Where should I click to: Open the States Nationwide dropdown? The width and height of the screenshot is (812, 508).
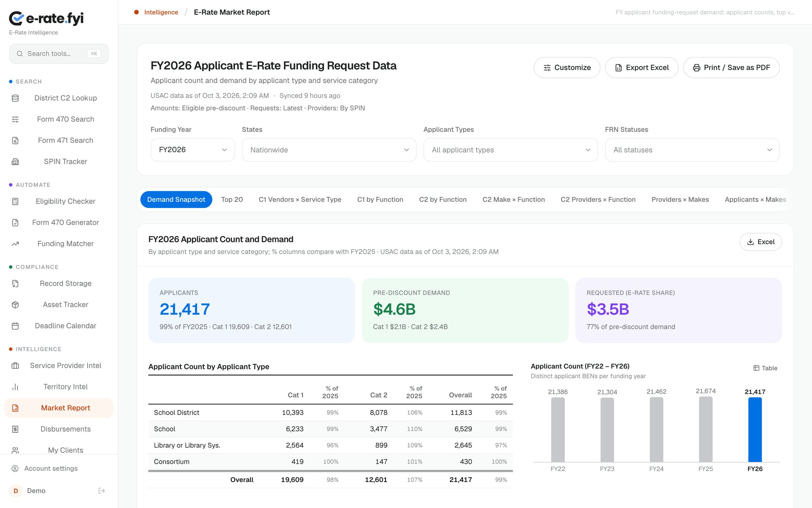(x=329, y=150)
